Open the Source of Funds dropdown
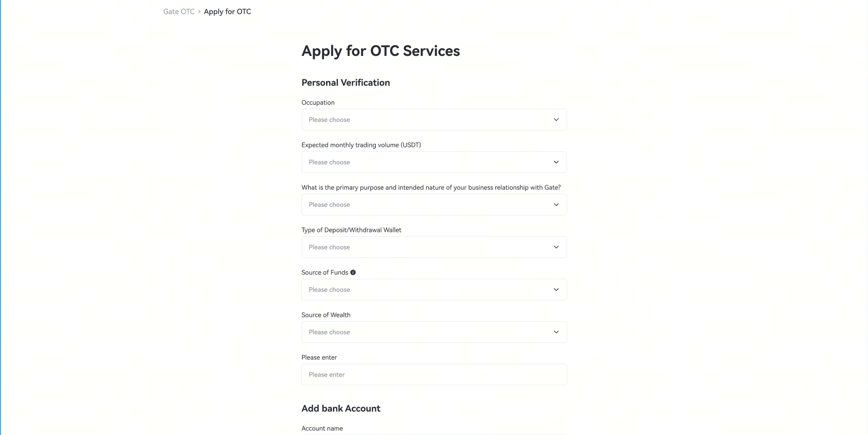868x435 pixels. (434, 290)
